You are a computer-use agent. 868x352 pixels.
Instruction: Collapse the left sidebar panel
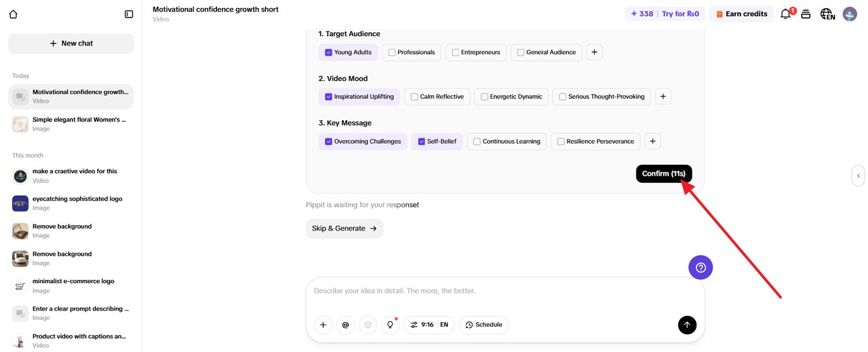tap(129, 14)
